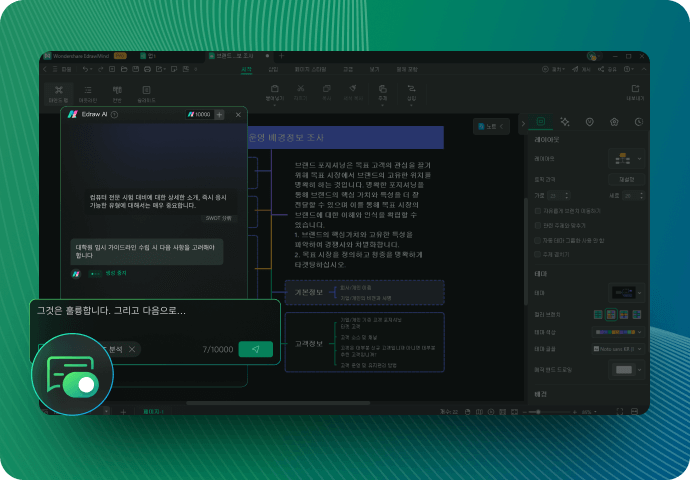Add tokens with the plus button

[x=219, y=115]
